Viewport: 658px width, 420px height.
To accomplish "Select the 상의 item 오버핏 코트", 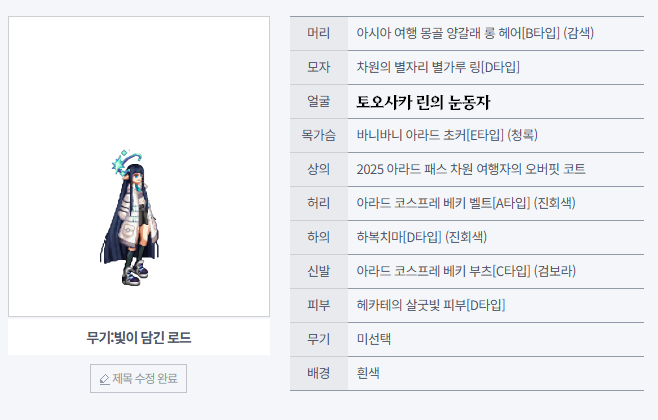I will 471,169.
